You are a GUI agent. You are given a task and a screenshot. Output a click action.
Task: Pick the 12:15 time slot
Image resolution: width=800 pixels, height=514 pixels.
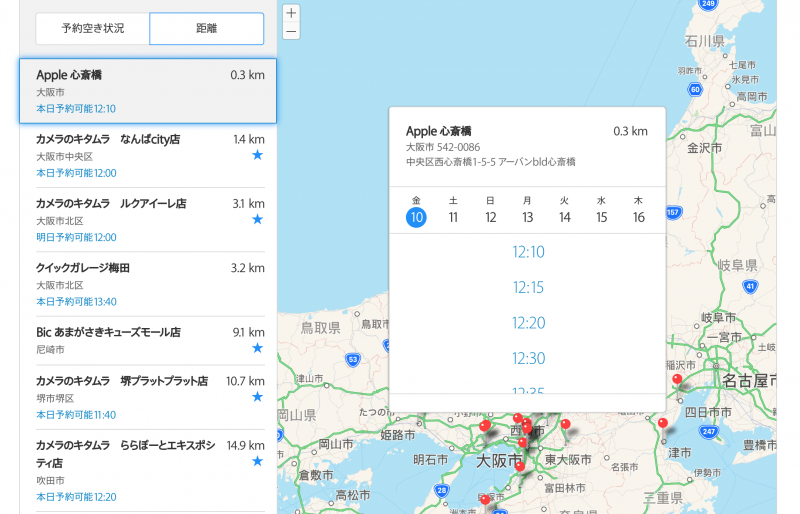pyautogui.click(x=528, y=287)
